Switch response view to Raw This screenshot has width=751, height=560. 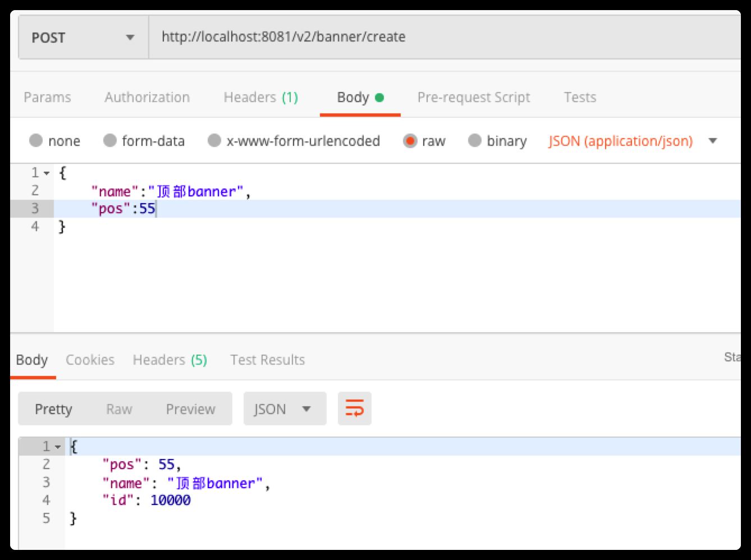click(119, 409)
